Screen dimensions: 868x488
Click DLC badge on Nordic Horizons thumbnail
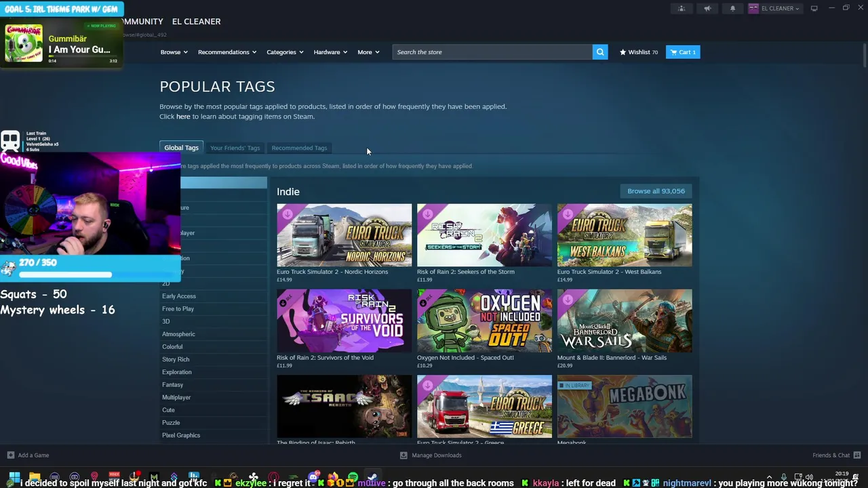point(288,214)
